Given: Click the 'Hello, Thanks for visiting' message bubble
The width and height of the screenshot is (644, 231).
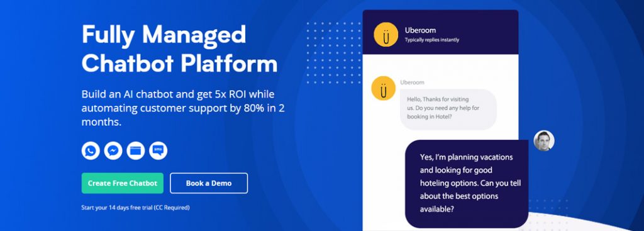Looking at the screenshot, I should click(x=448, y=110).
